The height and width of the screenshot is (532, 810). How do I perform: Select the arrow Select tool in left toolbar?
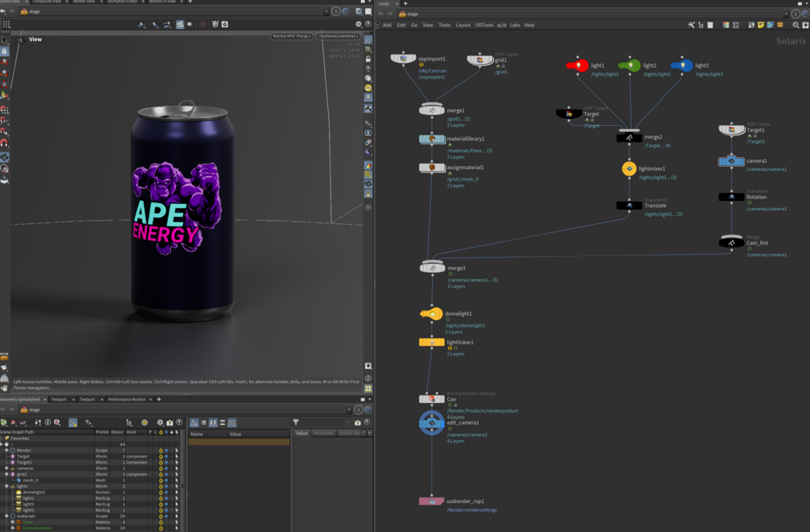(x=5, y=40)
